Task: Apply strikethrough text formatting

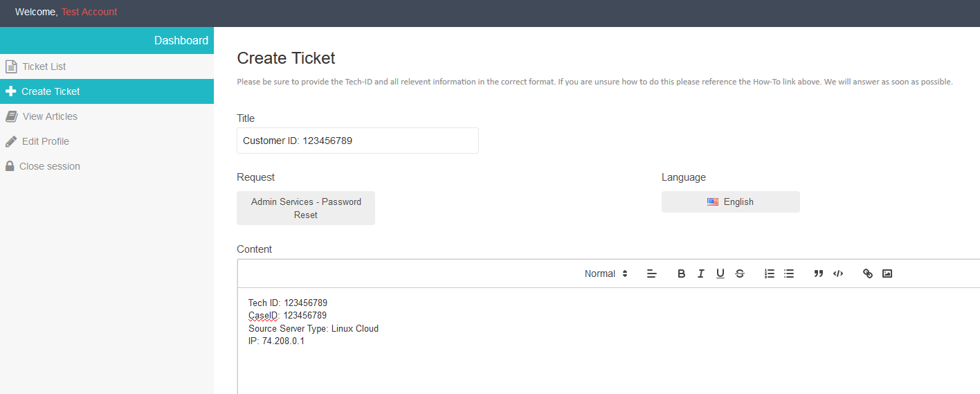Action: coord(739,274)
